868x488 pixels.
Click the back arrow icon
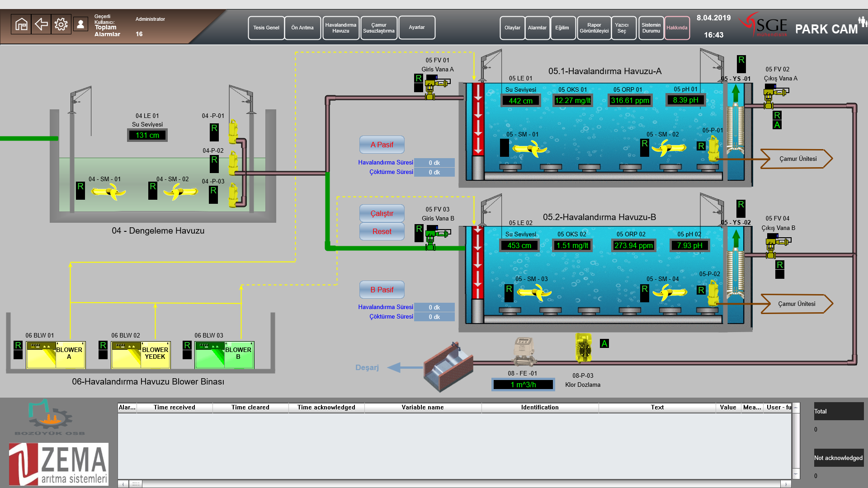point(41,24)
